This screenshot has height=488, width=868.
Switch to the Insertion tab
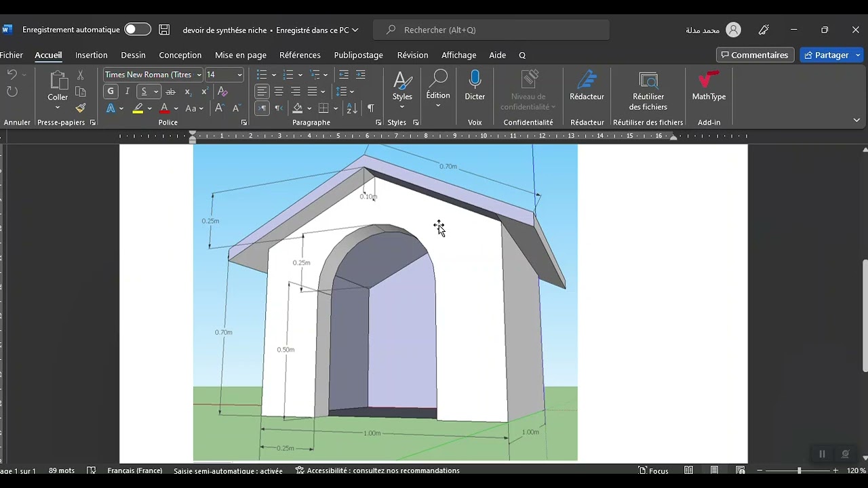point(92,55)
